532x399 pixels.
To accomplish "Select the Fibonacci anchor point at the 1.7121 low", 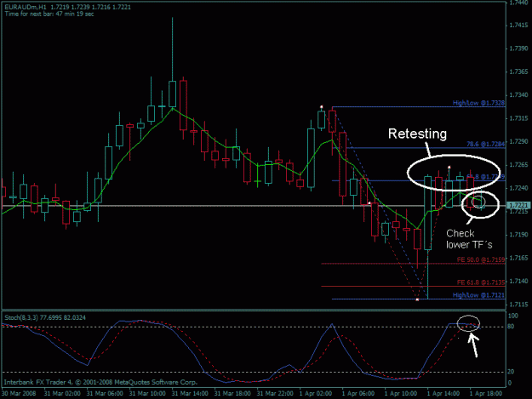I will click(x=417, y=299).
